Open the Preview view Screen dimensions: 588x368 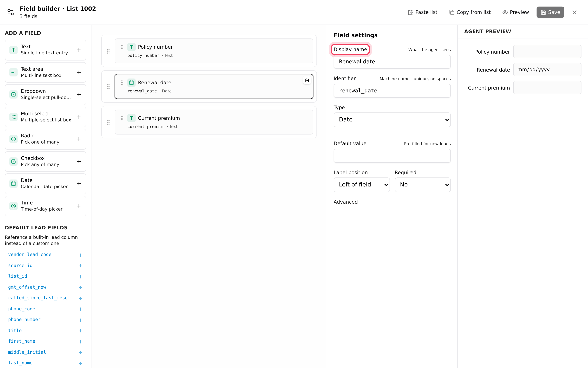(515, 12)
